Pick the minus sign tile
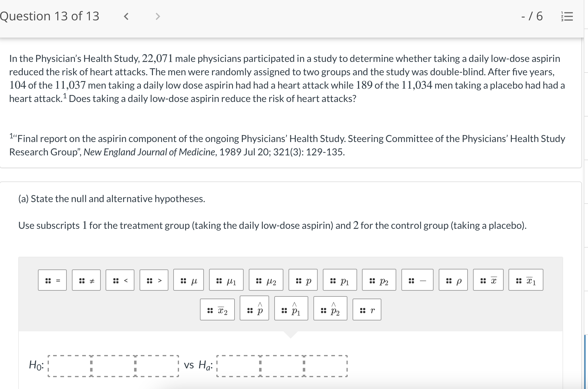588x389 pixels. pos(417,280)
